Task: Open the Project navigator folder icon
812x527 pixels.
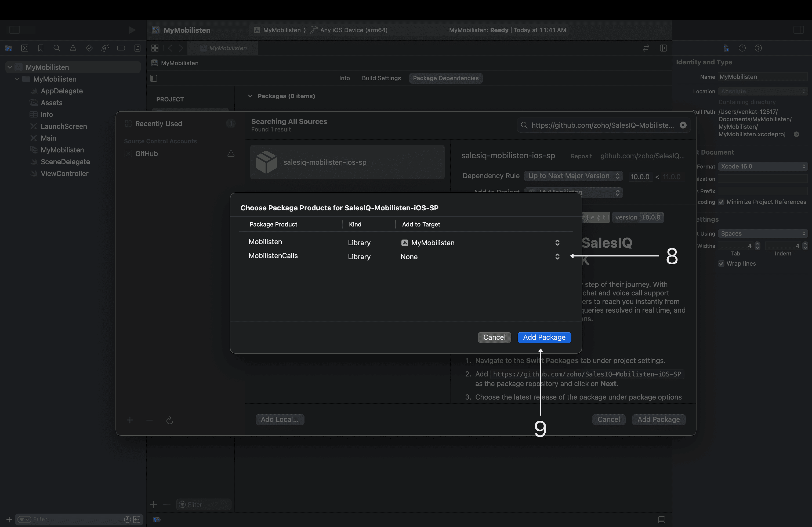Action: pos(9,48)
